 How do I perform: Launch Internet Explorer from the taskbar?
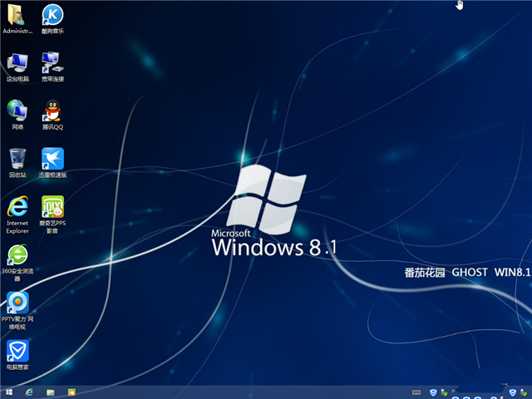(29, 392)
